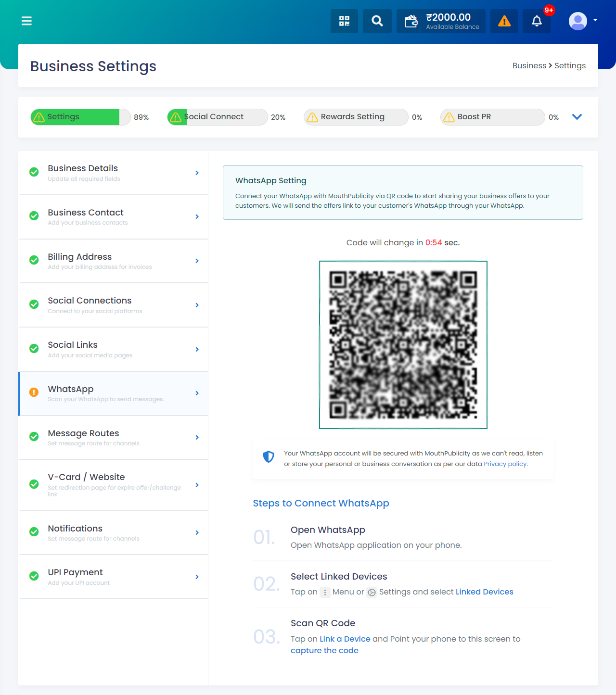Expand the progress section chevron
Image resolution: width=616 pixels, height=695 pixels.
[x=577, y=117]
